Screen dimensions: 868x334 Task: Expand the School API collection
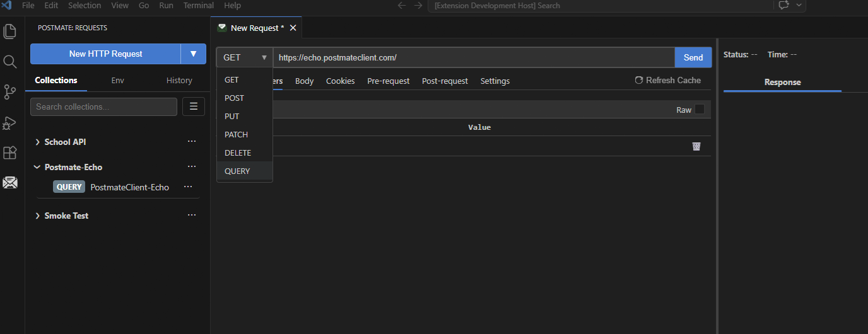pyautogui.click(x=37, y=142)
